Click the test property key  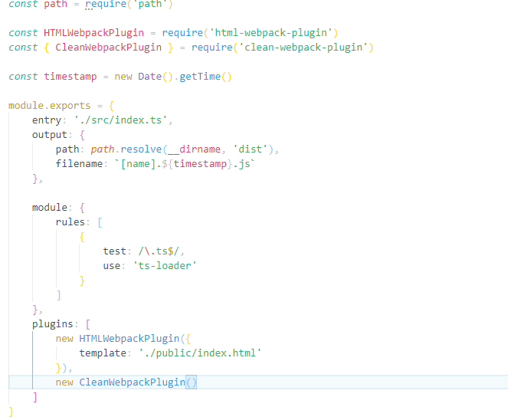pyautogui.click(x=114, y=251)
